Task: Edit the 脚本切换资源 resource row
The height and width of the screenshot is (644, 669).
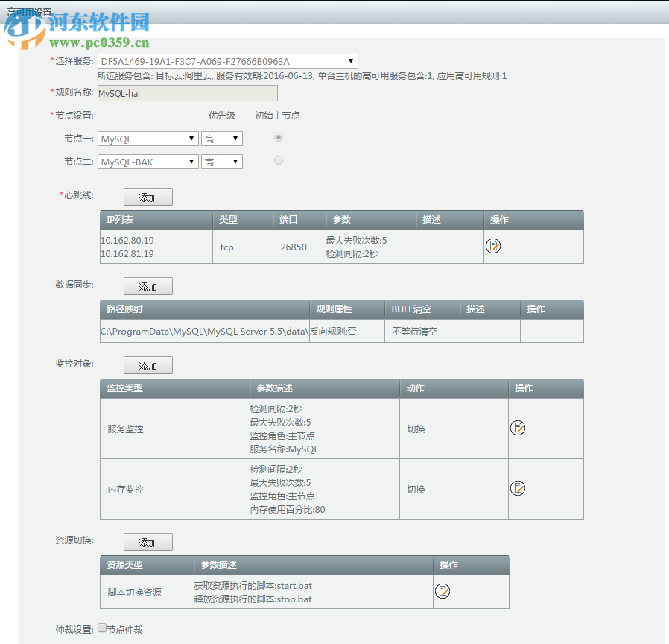Action: coord(443,591)
